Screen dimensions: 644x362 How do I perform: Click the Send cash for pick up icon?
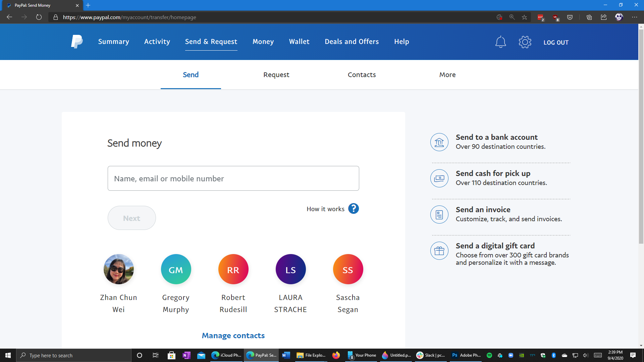tap(440, 178)
